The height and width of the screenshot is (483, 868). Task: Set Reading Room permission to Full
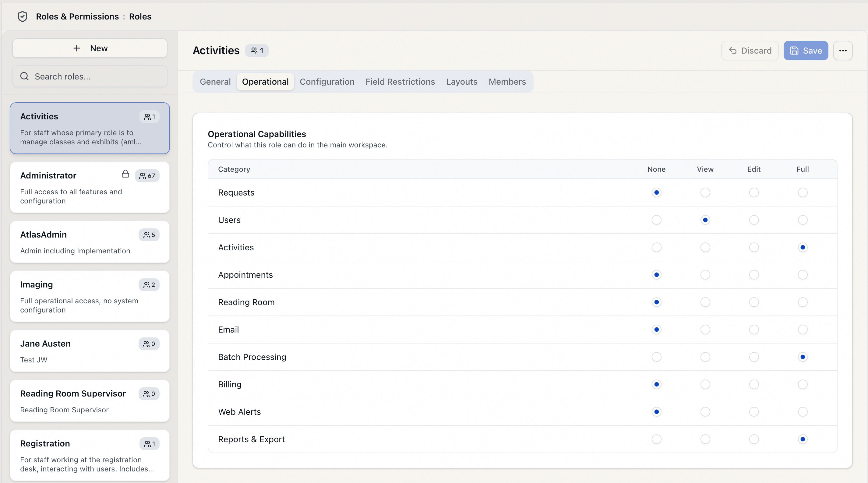tap(803, 302)
